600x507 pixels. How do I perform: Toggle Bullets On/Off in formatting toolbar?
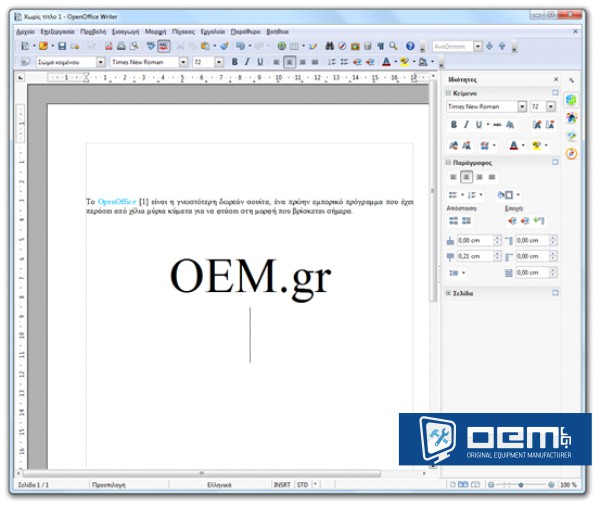point(344,62)
